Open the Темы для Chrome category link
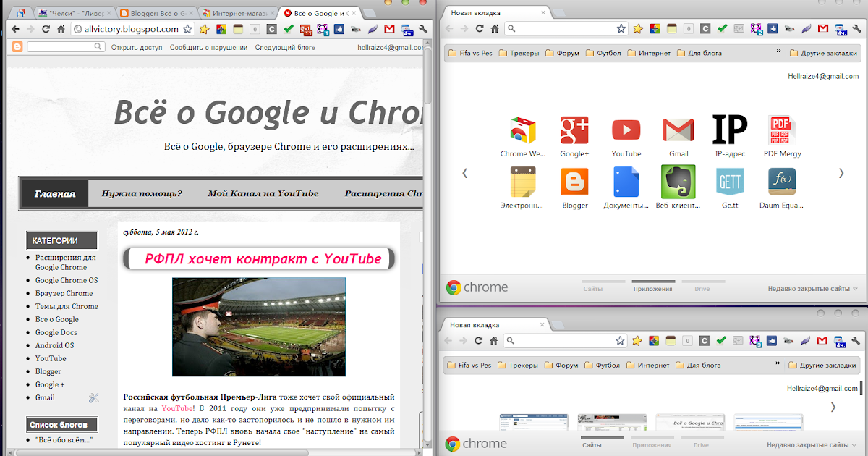868x456 pixels. click(x=67, y=306)
